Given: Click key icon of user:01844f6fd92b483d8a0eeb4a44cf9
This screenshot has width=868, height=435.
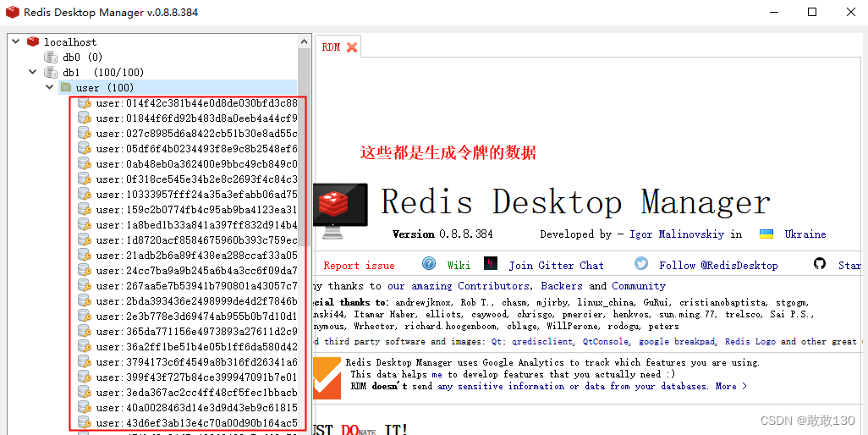Looking at the screenshot, I should tap(84, 118).
